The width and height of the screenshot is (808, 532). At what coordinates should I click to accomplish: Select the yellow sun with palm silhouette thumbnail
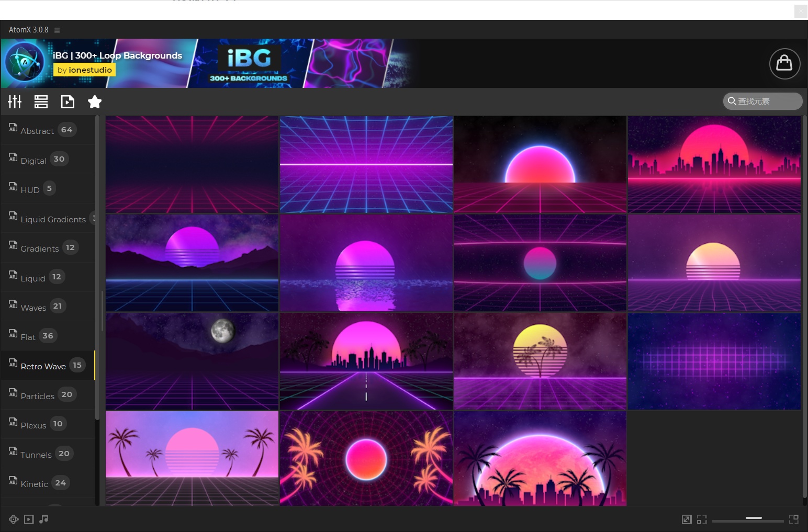540,361
